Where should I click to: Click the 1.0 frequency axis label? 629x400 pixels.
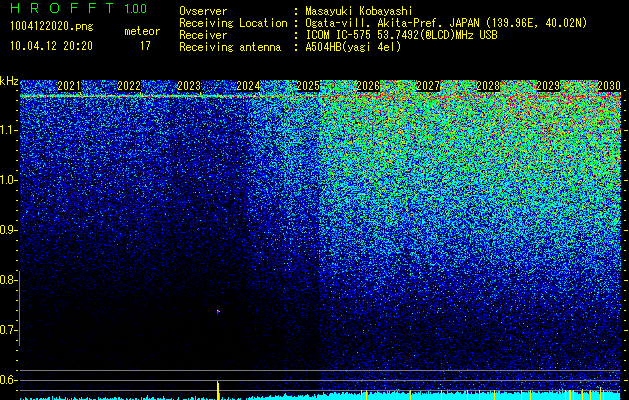(x=8, y=180)
